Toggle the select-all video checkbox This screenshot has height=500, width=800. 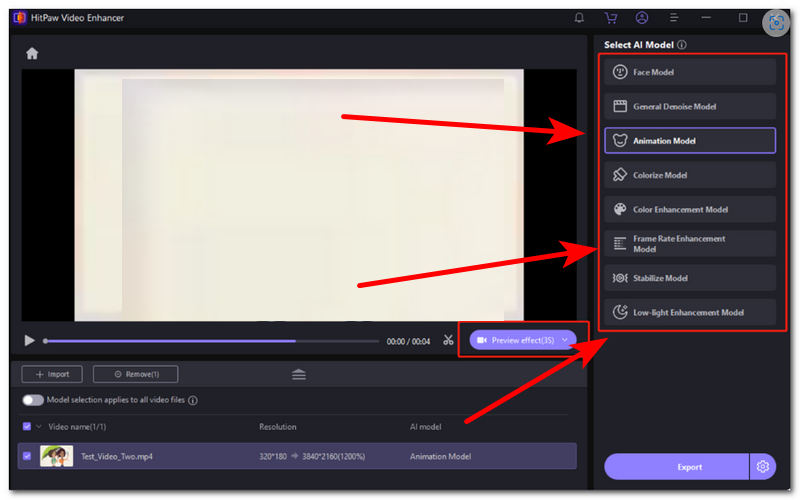[x=27, y=427]
